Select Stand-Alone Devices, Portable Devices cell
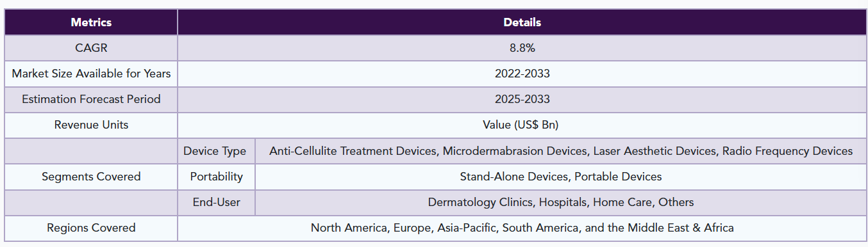Screen dimensions: 868x247 (561, 177)
